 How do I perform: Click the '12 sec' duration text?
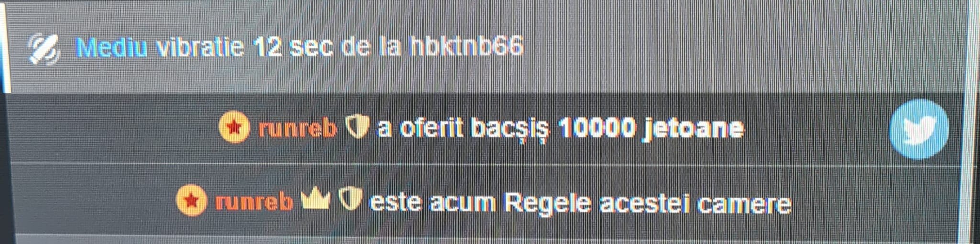(x=293, y=47)
